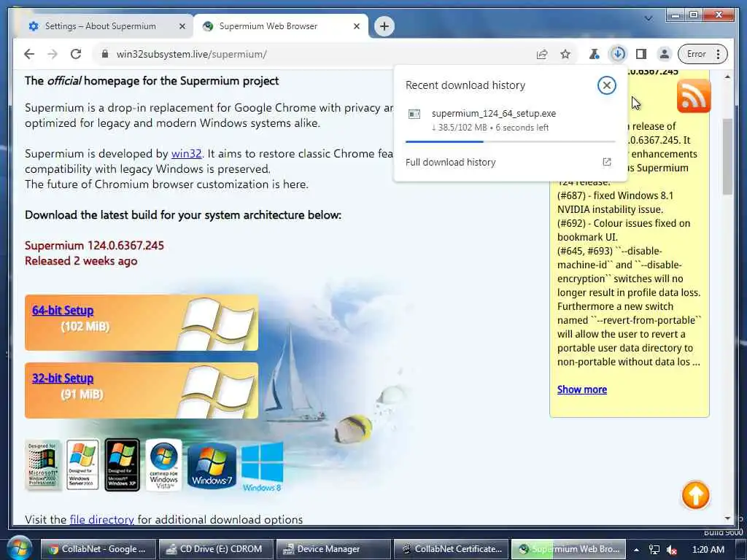
Task: Open a new tab with plus button
Action: [x=384, y=26]
